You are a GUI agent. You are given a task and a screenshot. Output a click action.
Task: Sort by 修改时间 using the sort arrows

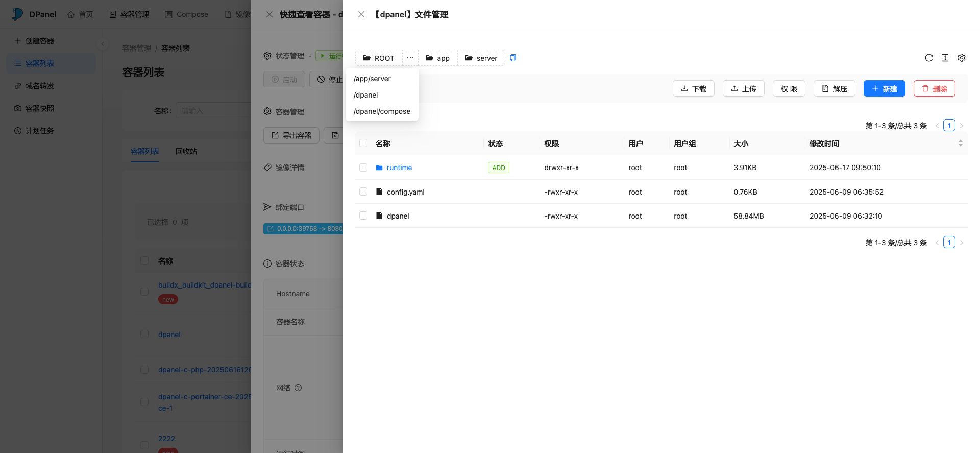(x=960, y=144)
